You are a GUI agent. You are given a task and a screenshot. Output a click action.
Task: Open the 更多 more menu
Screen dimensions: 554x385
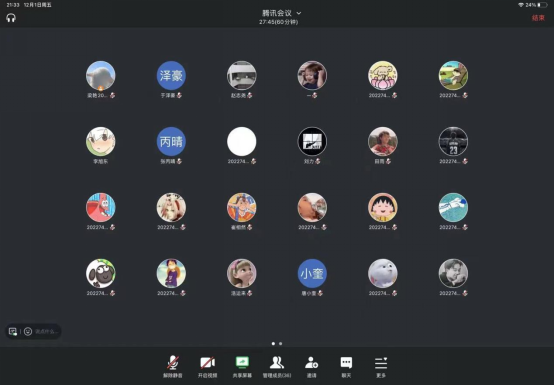381,366
